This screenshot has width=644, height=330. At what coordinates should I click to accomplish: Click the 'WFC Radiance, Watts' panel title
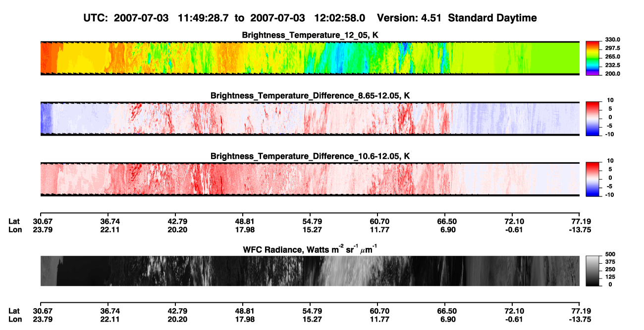310,249
